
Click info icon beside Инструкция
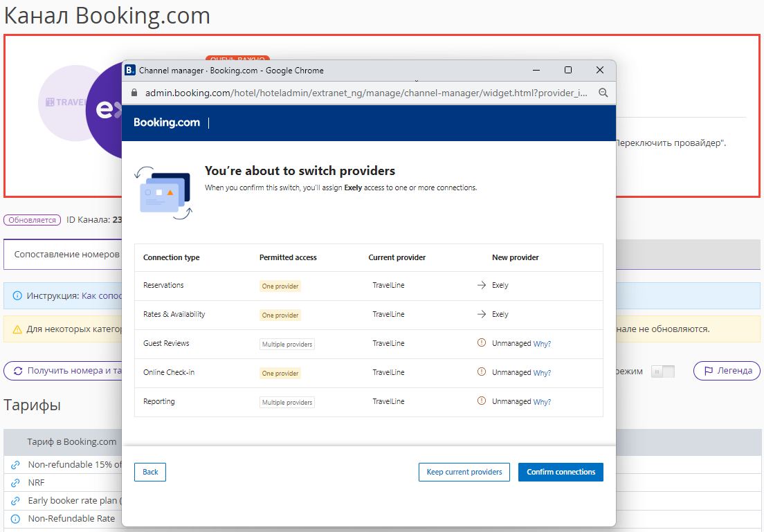[x=17, y=295]
